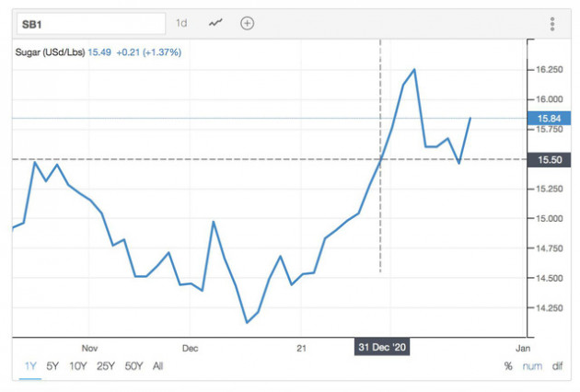Click the plus icon to add comparison
This screenshot has width=580, height=392.
tap(247, 23)
